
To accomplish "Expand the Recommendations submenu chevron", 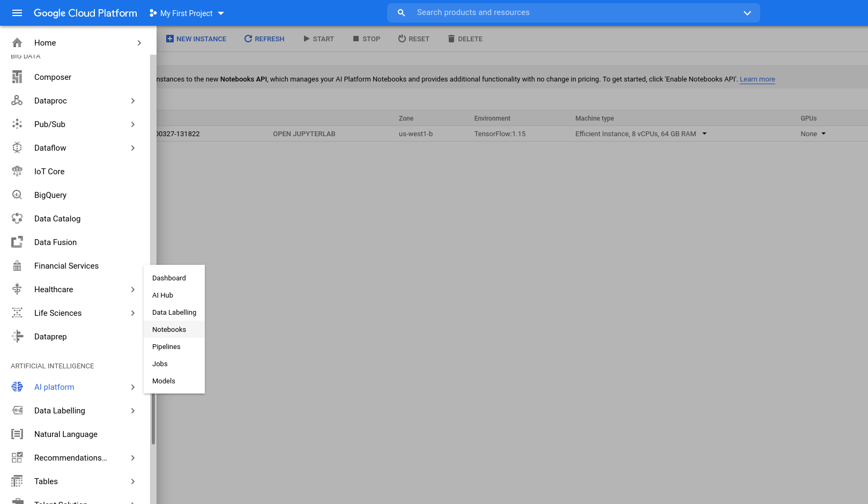I will 133,458.
